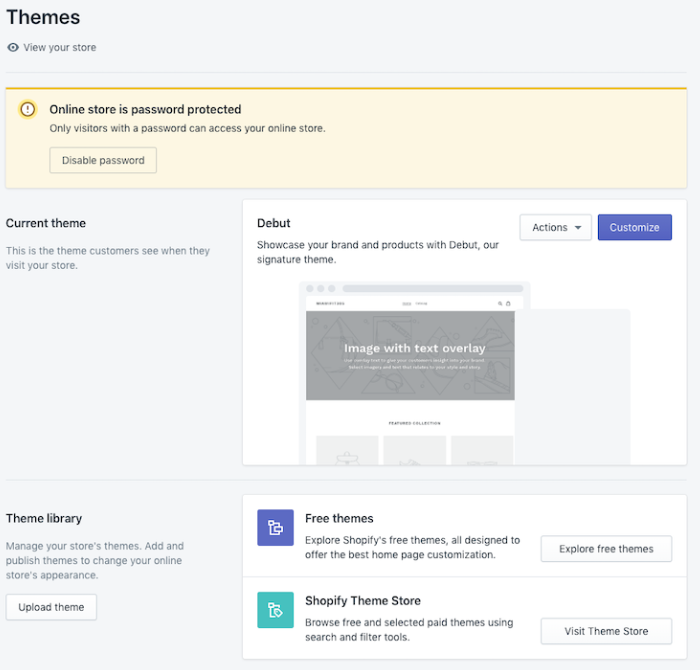This screenshot has width=700, height=670.
Task: Click the teal Shopify Theme Store icon
Action: pyautogui.click(x=275, y=610)
